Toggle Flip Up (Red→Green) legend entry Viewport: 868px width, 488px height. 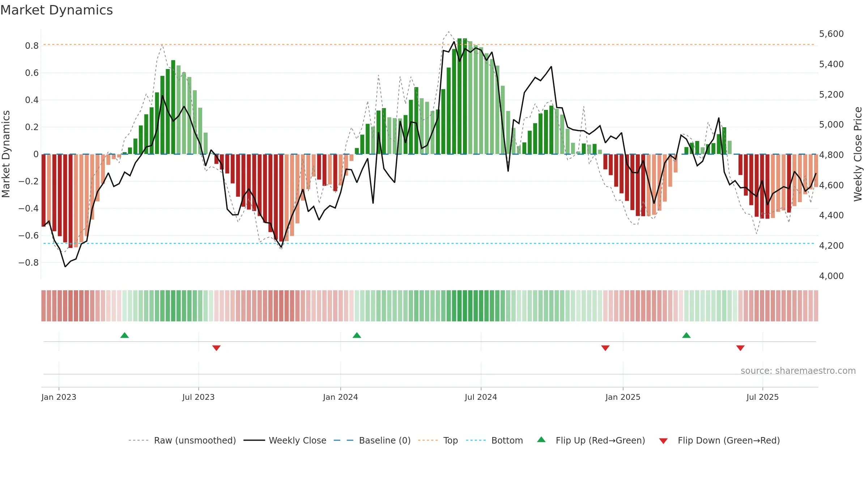pyautogui.click(x=591, y=440)
